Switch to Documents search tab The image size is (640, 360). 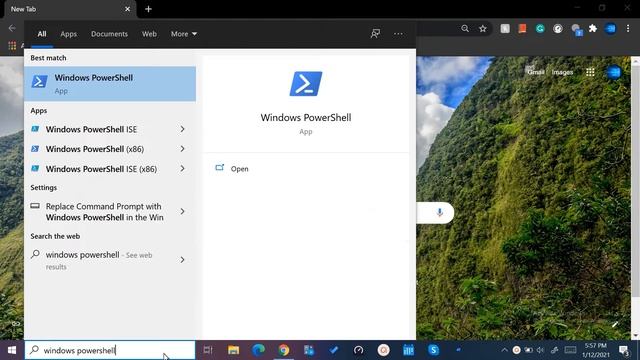pos(109,34)
